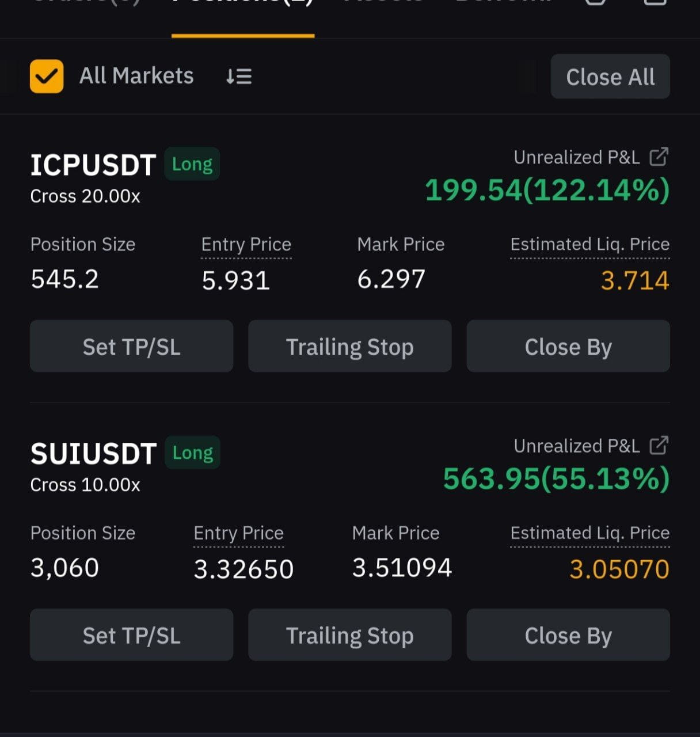Tap the ICPUSDT Entry Price label

(246, 245)
